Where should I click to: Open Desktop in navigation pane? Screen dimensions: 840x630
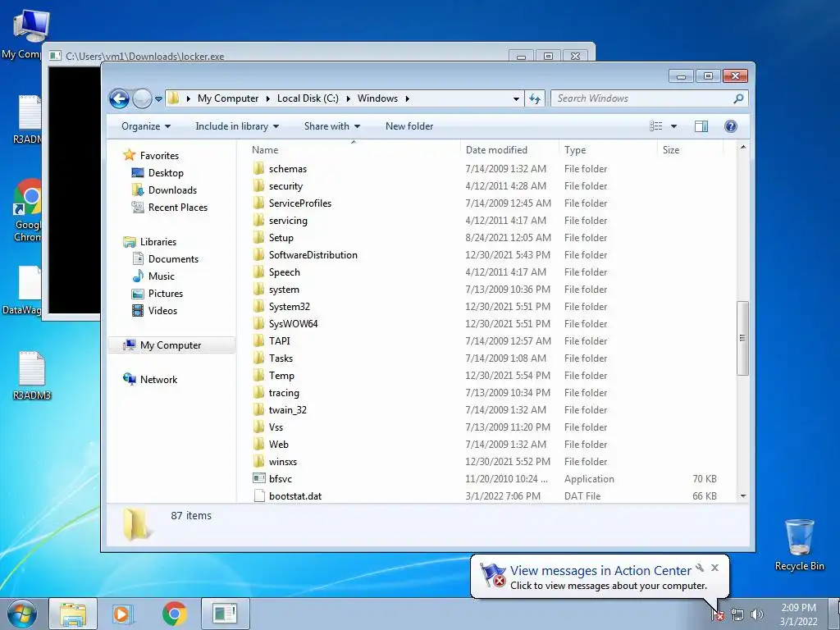166,173
